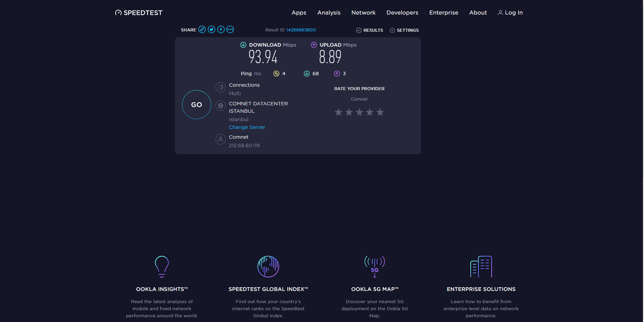Click the Ookla Insights lightbulb icon

click(x=162, y=267)
